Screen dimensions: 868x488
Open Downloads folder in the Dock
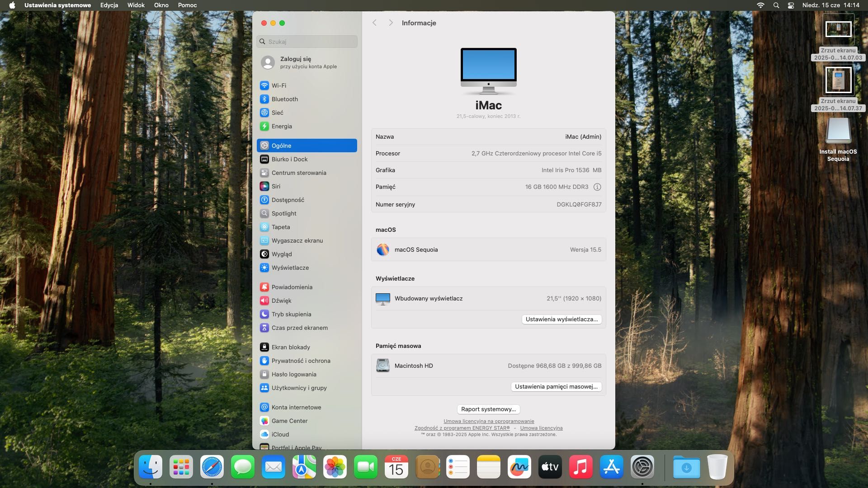point(686,467)
